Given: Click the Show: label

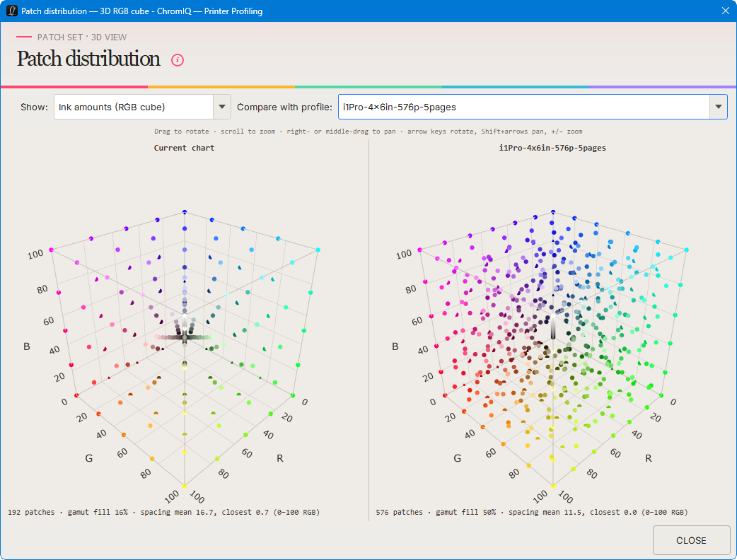Looking at the screenshot, I should [35, 107].
